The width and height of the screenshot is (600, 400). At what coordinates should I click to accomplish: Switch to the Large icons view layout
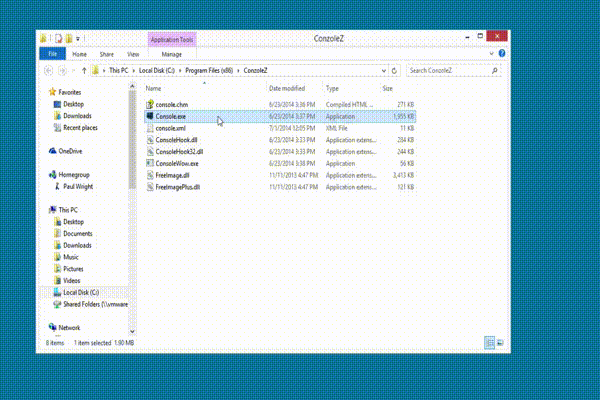(500, 343)
